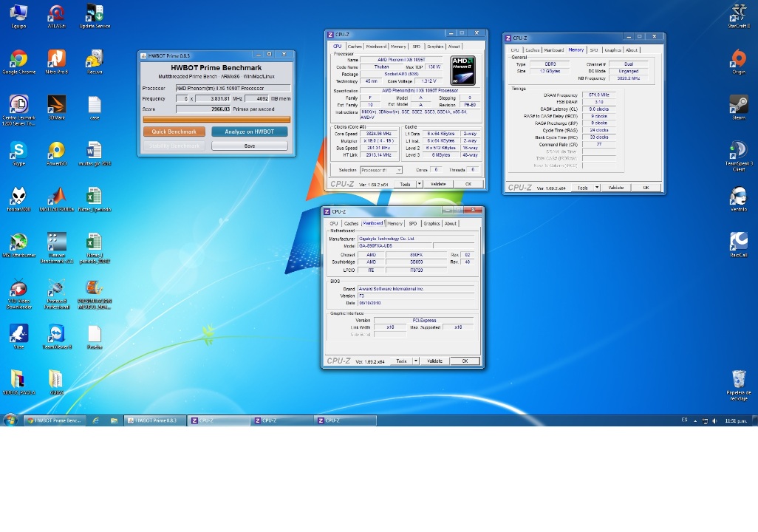Open the Centro Lexmark 1200 Series shortcut

pos(19,110)
